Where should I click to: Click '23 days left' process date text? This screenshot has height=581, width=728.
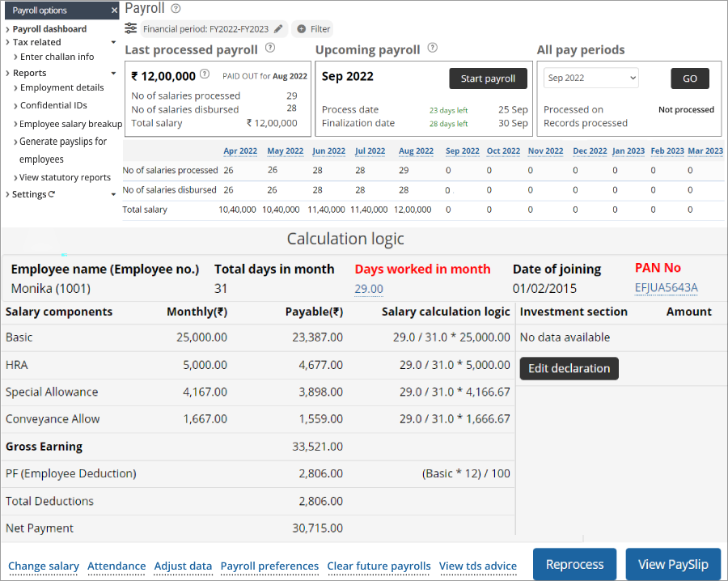[448, 110]
